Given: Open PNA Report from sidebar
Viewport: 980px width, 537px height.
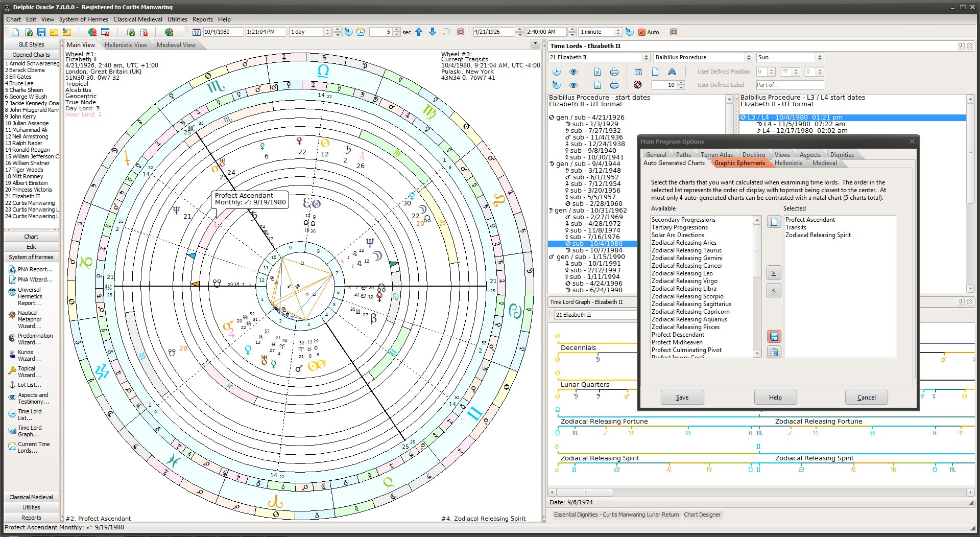Looking at the screenshot, I should (31, 269).
